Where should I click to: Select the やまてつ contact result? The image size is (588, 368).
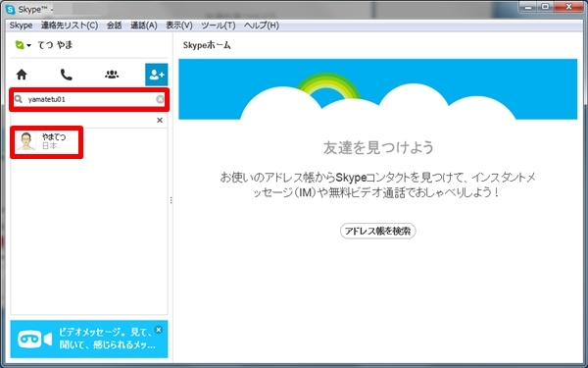46,142
